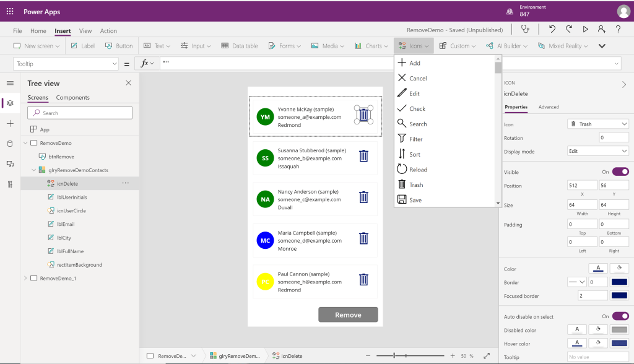Screen dimensions: 634x364
Task: Click the Tree view Search field
Action: [80, 113]
